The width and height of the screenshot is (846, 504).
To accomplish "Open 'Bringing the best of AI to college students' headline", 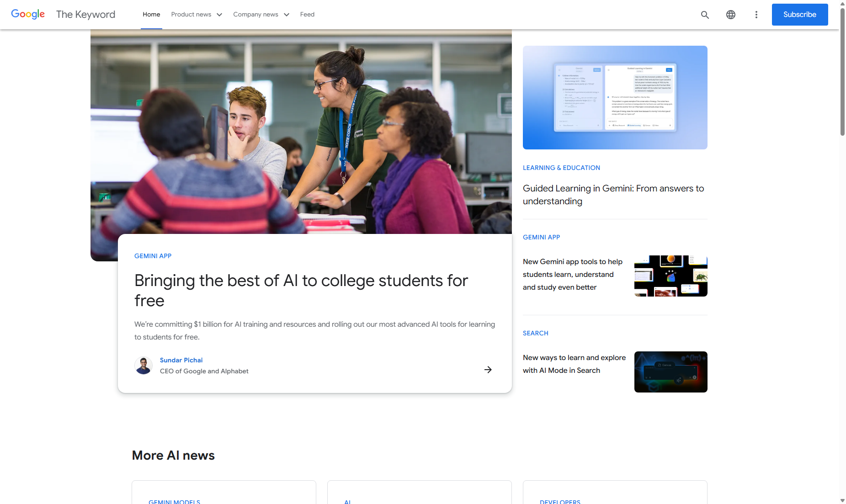I will 301,290.
